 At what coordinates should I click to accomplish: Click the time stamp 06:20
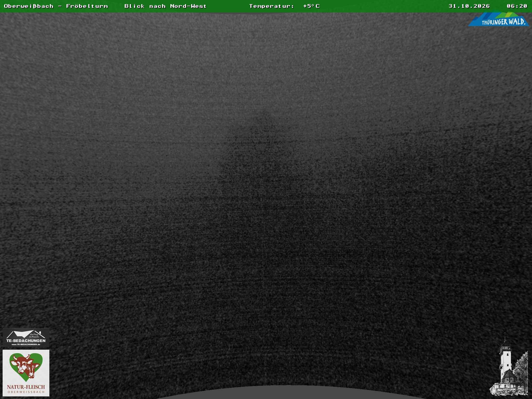[517, 6]
